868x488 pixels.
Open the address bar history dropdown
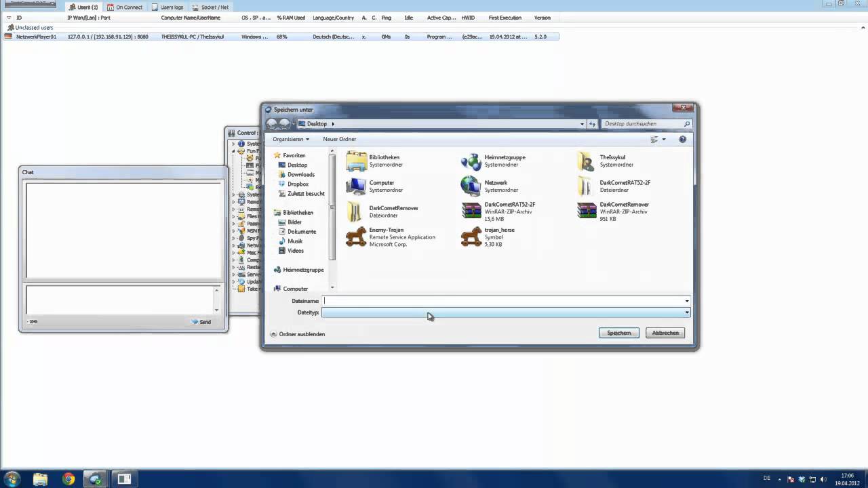[582, 124]
